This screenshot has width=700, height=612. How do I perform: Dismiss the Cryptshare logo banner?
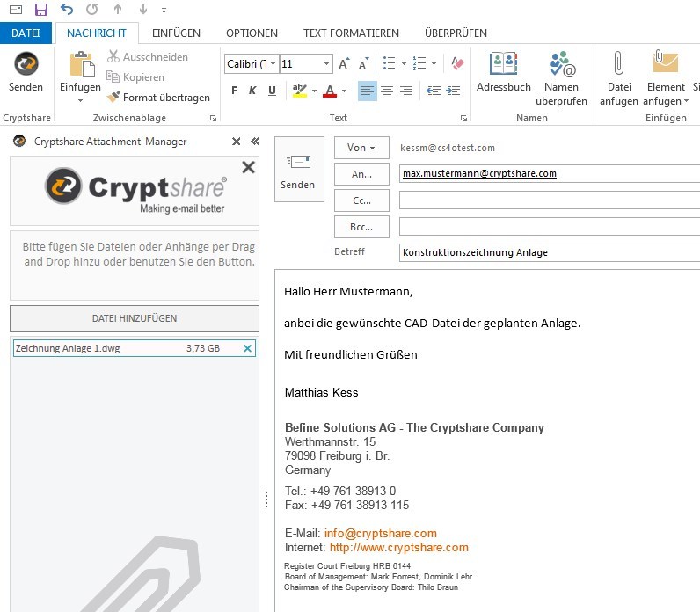coord(248,167)
